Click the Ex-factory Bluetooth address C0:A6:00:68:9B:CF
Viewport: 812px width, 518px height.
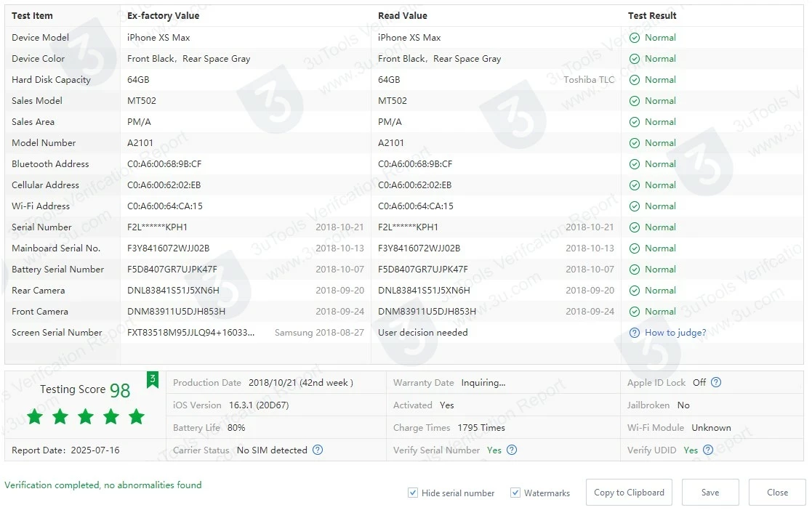click(x=164, y=164)
